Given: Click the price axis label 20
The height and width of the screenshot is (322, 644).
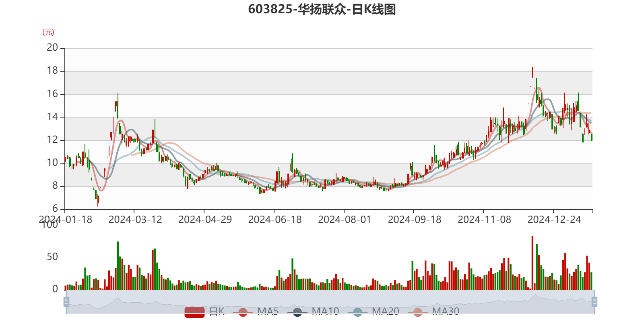Looking at the screenshot, I should [52, 47].
